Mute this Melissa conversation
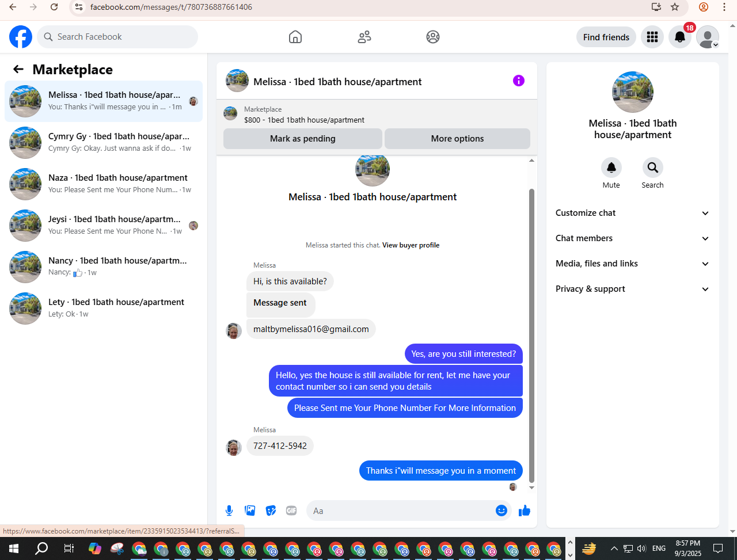Screen dimensions: 737x560 point(611,167)
